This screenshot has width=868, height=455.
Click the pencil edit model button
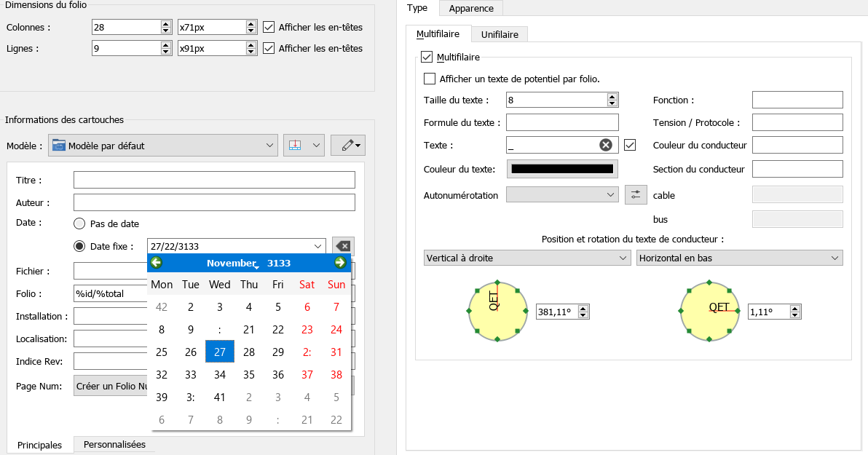(x=347, y=146)
